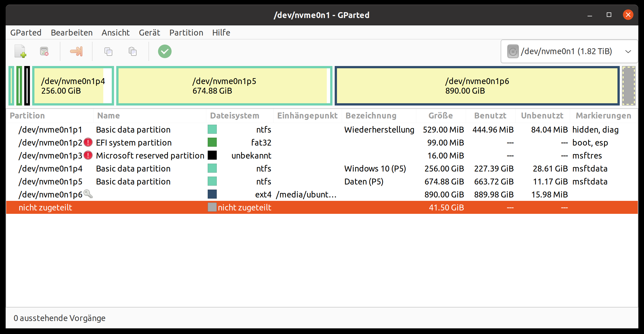Click the key lock icon beside nvme0n1p6
Screen dimensions: 644x334
(88, 194)
